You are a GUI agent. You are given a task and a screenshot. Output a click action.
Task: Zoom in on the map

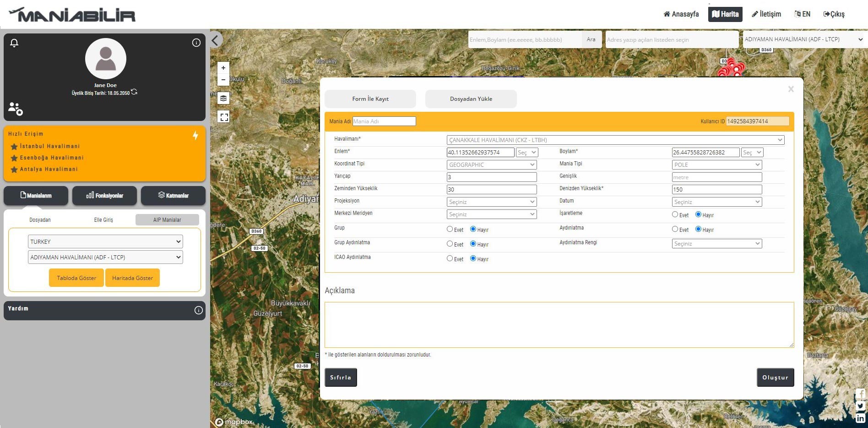point(223,68)
